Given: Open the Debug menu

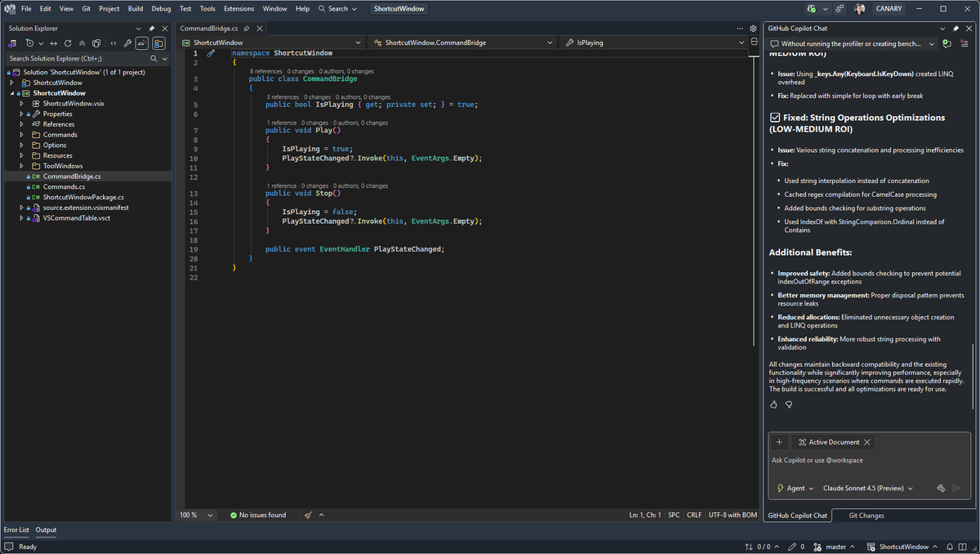Looking at the screenshot, I should point(161,8).
